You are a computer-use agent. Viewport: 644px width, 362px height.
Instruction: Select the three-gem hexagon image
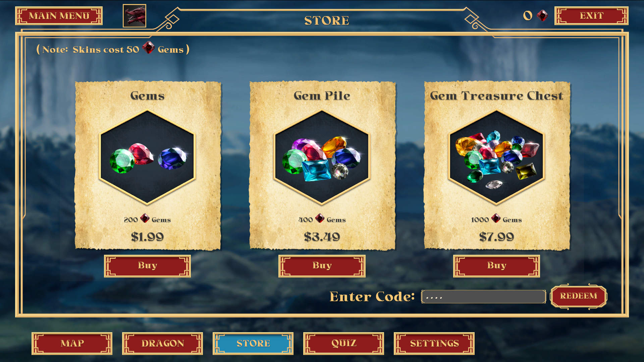coord(147,157)
